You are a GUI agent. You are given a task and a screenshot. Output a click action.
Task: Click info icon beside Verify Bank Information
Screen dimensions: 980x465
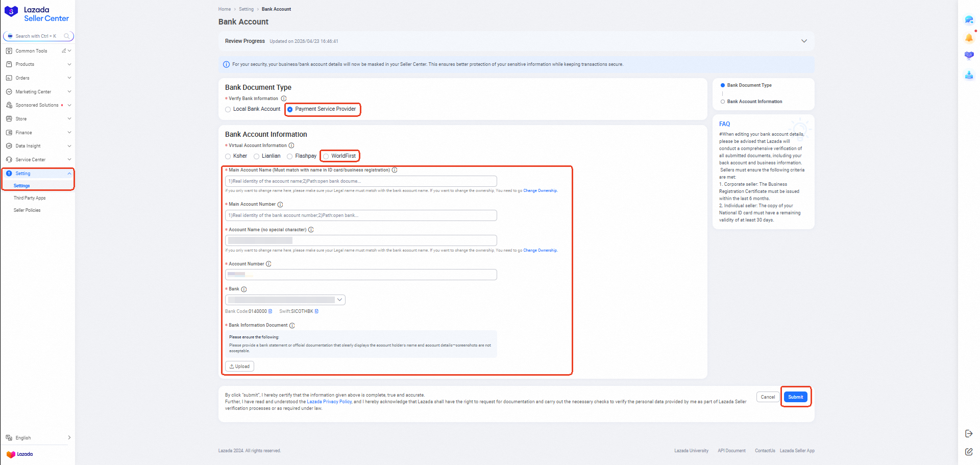(284, 99)
